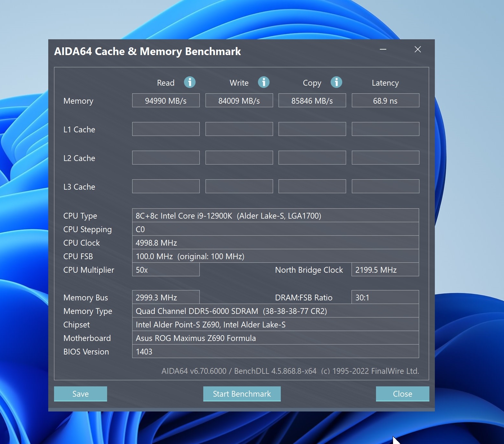Select Memory Write value 84009 MB/s
504x444 pixels.
pos(239,100)
